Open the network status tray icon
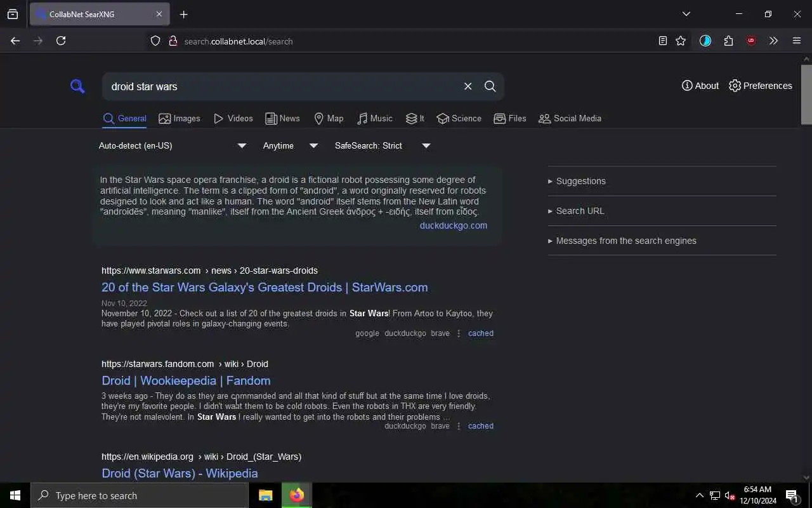The image size is (812, 508). coord(715,495)
